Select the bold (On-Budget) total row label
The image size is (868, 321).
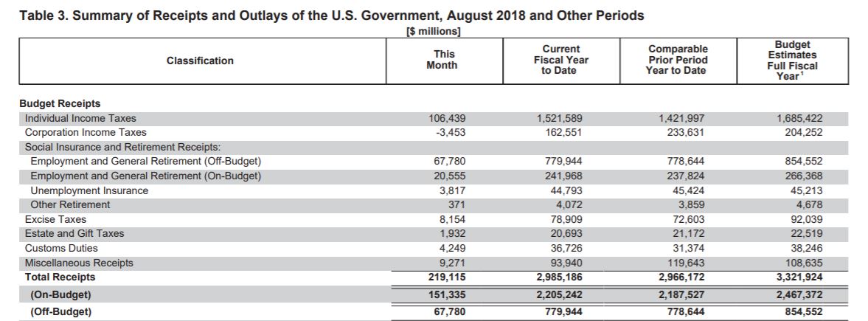(x=61, y=294)
